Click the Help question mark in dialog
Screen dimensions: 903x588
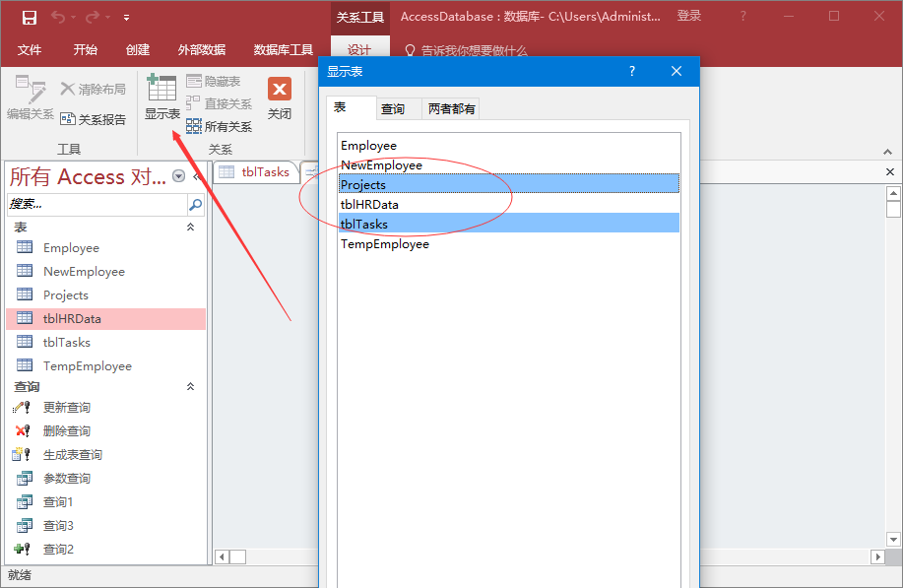coord(632,71)
